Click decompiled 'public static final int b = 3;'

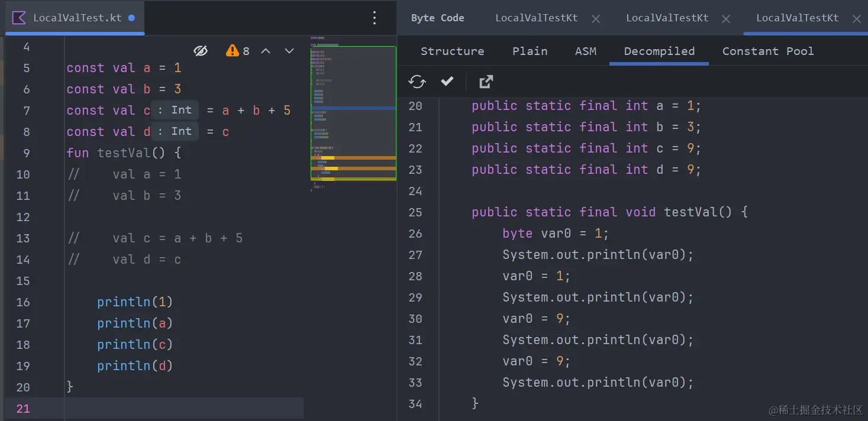tap(586, 127)
